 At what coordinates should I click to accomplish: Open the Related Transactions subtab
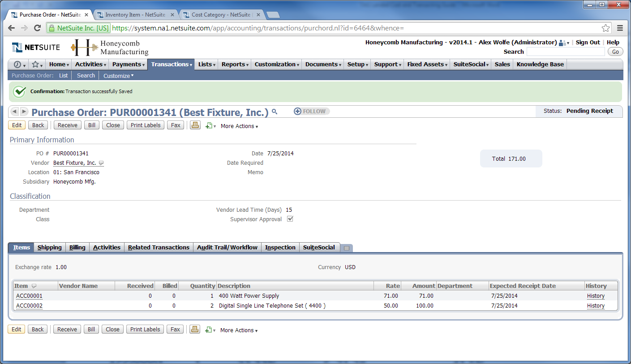[x=159, y=248]
